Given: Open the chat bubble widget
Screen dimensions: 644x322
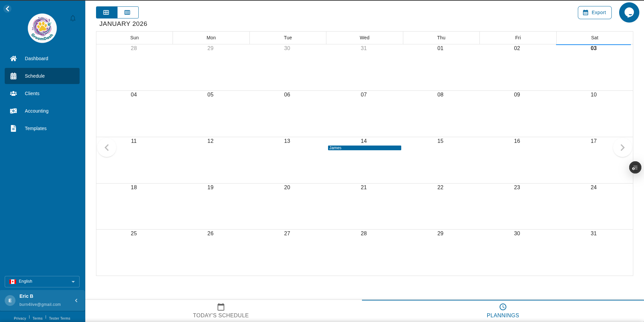Looking at the screenshot, I should (629, 12).
